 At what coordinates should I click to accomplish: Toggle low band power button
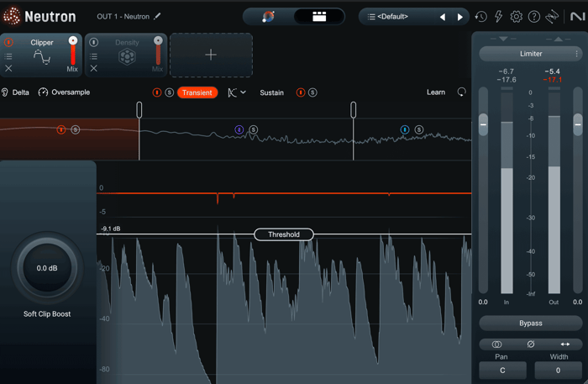click(61, 129)
